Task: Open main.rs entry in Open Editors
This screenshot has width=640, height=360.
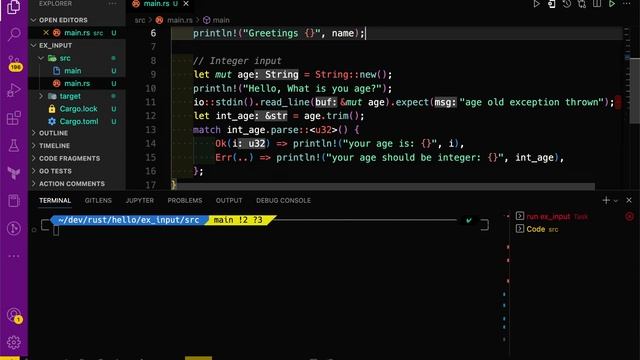Action: point(77,33)
